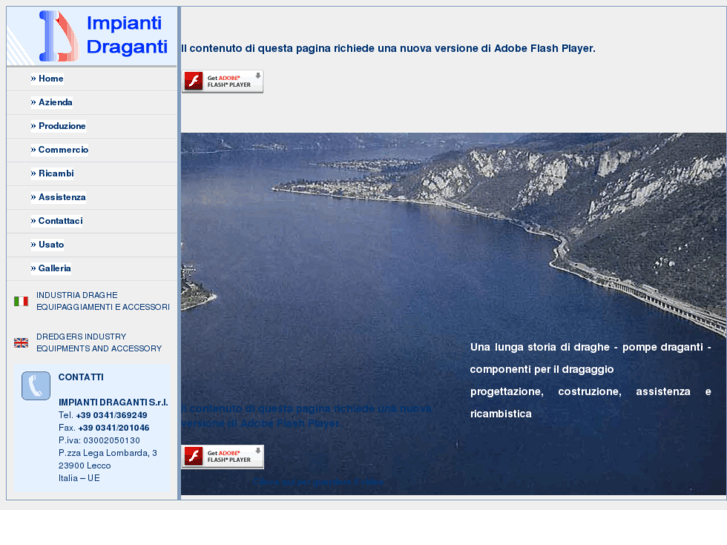Click IMPIANTI DRAGANTI S.r.l. company name

(113, 402)
